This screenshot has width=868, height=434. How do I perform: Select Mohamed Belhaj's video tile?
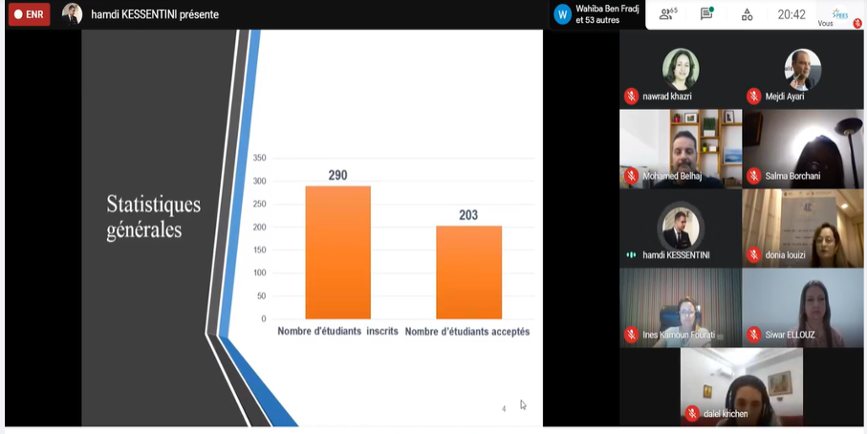[x=680, y=147]
